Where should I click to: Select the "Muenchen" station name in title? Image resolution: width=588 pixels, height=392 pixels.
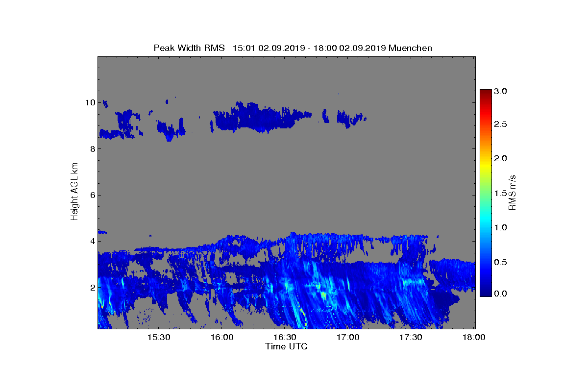coord(410,48)
